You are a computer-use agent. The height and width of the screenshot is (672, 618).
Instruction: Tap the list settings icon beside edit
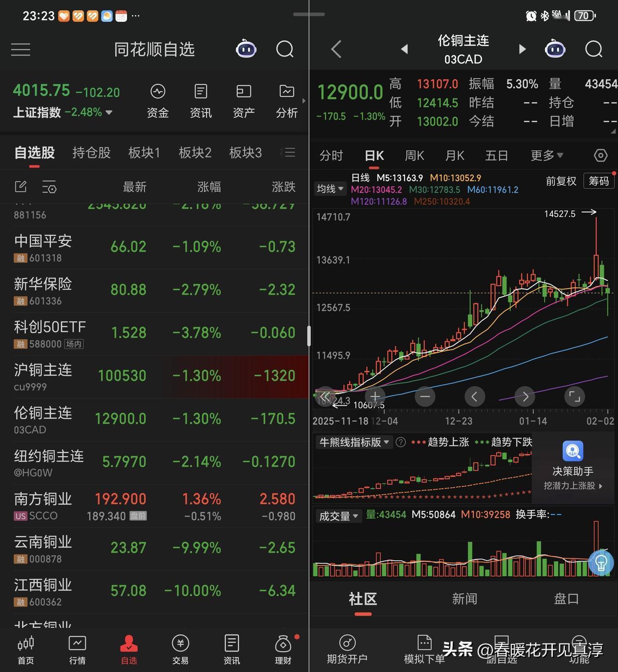(x=49, y=186)
